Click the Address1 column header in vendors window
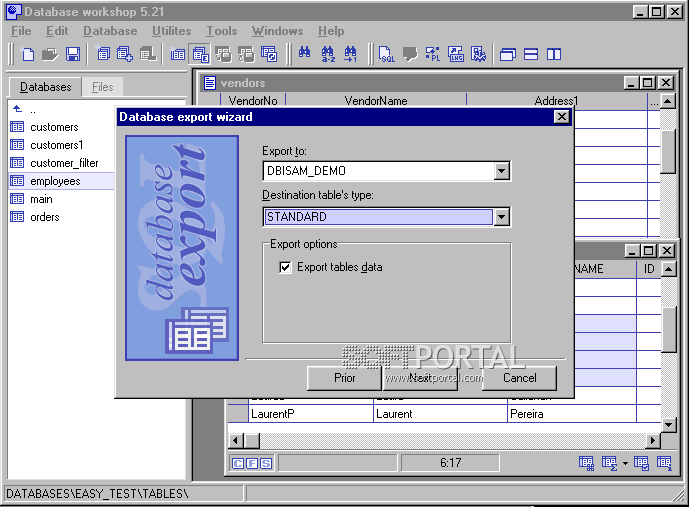 (x=556, y=101)
